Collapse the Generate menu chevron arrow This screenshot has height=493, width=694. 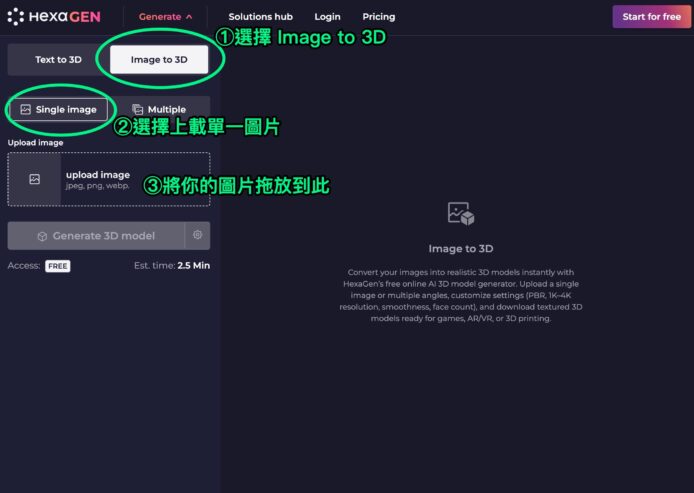tap(190, 17)
